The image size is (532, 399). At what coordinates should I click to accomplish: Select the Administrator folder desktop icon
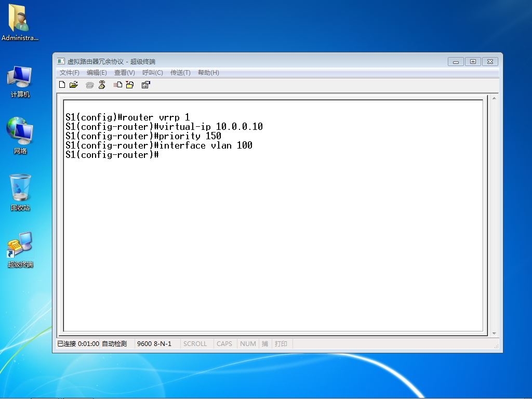tap(20, 22)
